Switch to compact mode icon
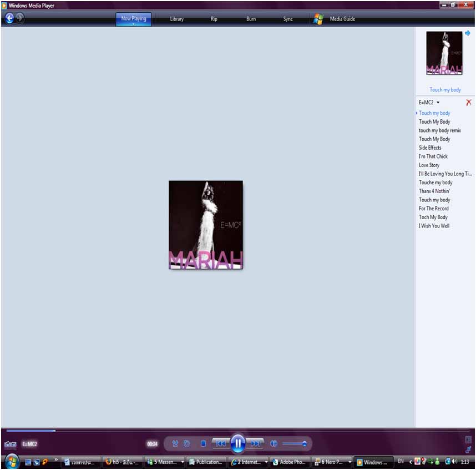Screen dimensions: 476x470 468,449
